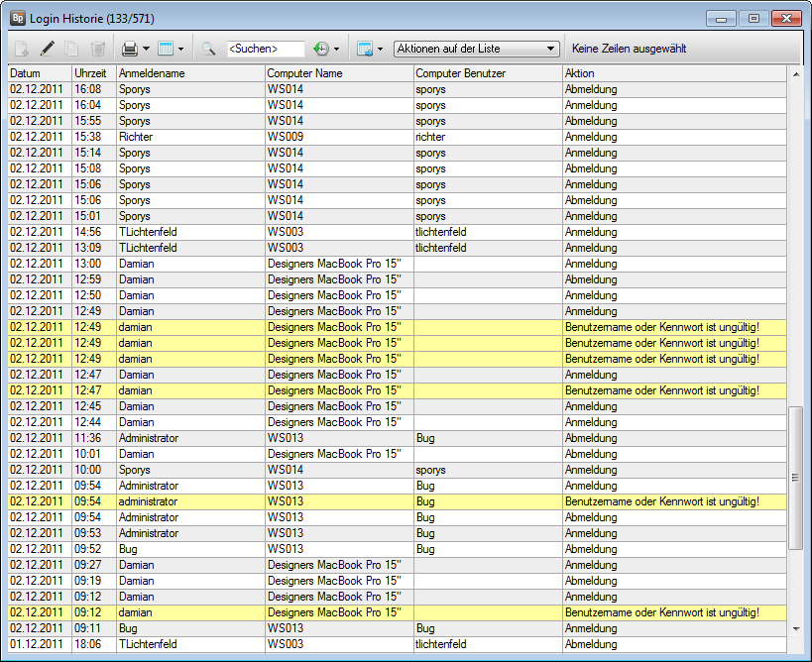
Task: Click the new entry document icon
Action: pyautogui.click(x=22, y=48)
